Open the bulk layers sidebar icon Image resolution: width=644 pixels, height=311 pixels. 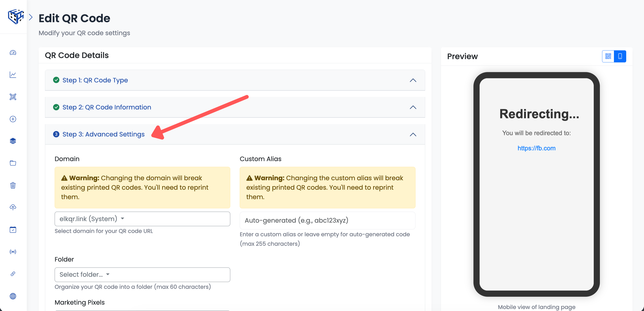click(x=13, y=141)
